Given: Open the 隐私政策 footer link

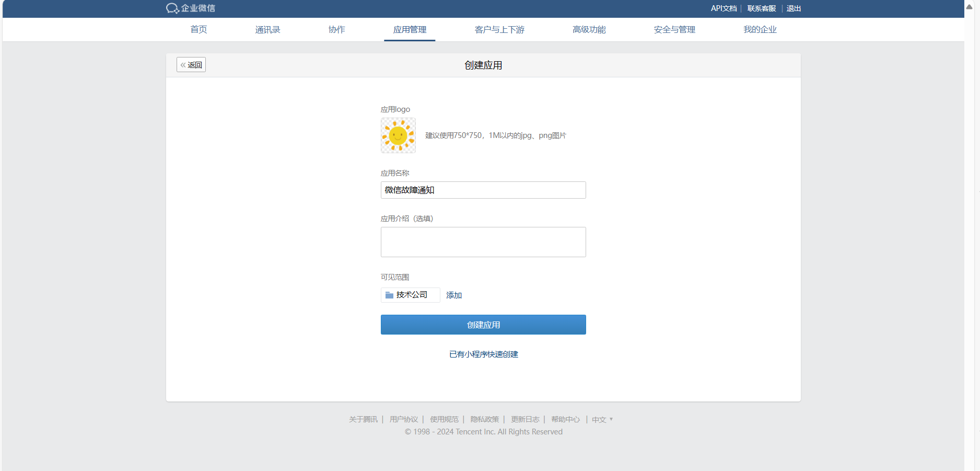Looking at the screenshot, I should 485,419.
